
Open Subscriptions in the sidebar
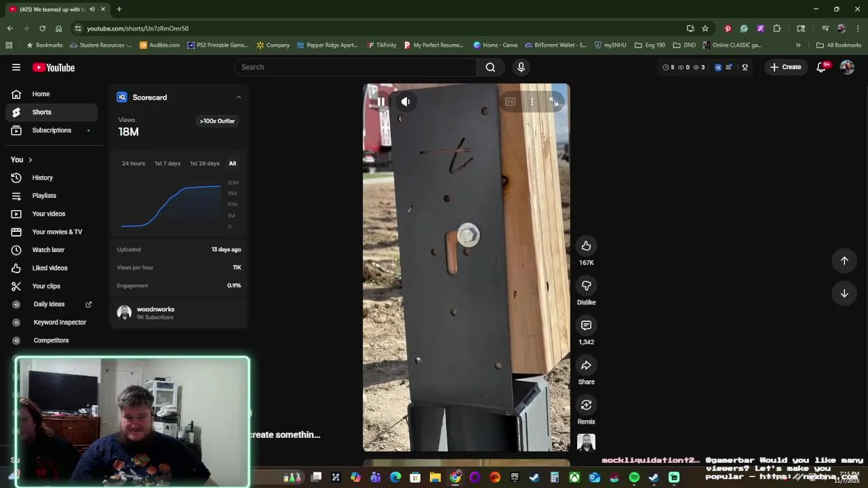point(52,130)
